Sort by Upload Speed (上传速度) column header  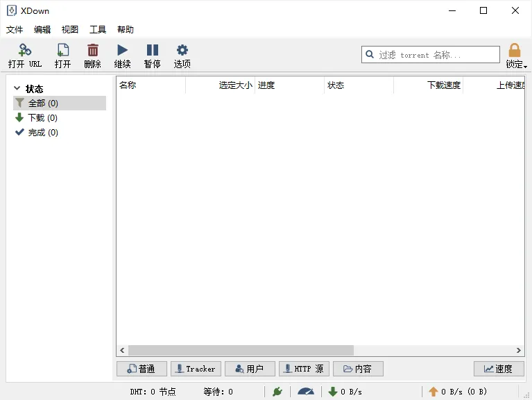pyautogui.click(x=494, y=85)
